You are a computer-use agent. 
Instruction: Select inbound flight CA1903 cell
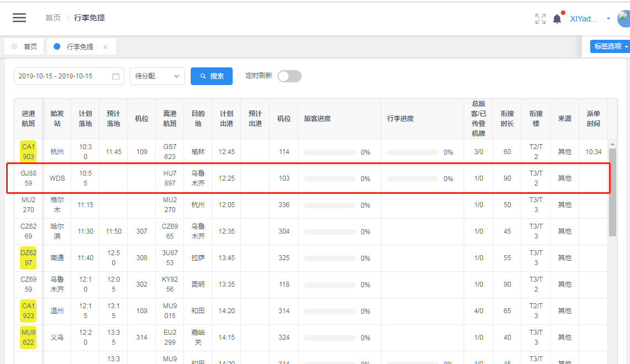pos(28,152)
